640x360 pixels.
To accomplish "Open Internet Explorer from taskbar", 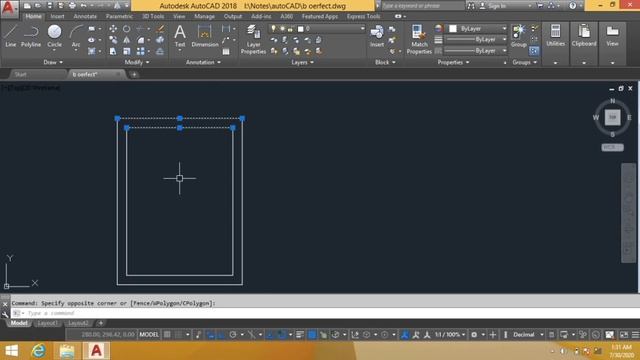I will [39, 351].
